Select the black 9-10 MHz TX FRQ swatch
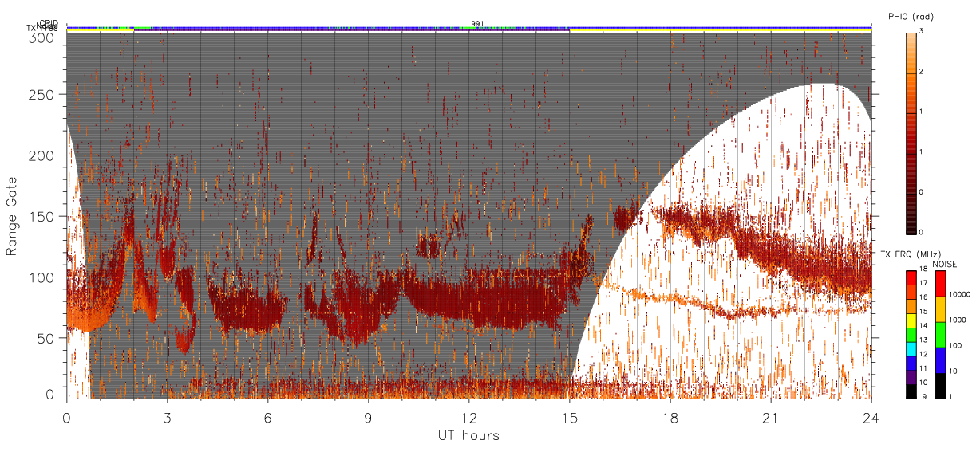980x452 pixels. pos(911,391)
